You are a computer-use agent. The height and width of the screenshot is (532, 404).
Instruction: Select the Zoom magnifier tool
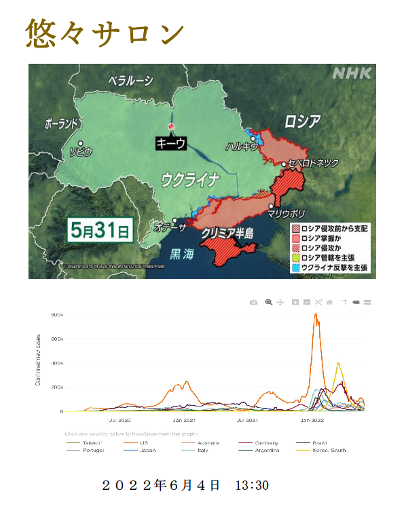pyautogui.click(x=269, y=302)
